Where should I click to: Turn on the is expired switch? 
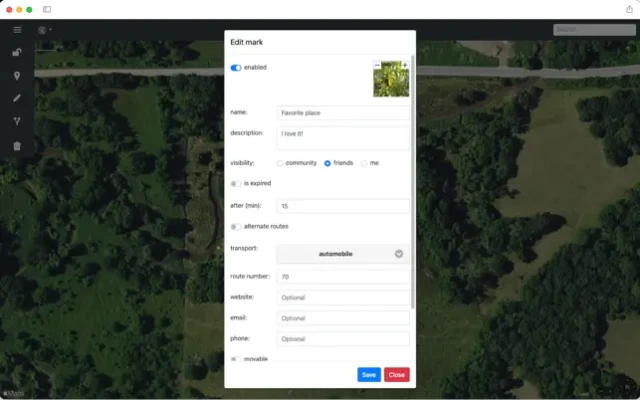236,184
